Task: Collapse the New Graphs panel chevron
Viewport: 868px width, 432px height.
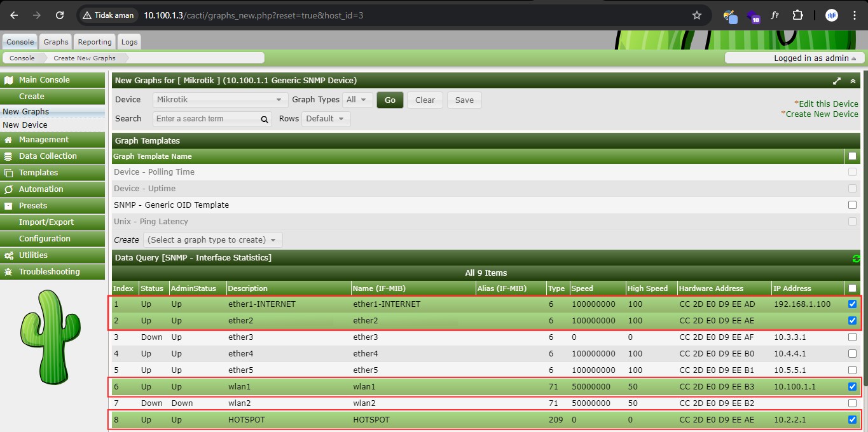Action: (853, 81)
